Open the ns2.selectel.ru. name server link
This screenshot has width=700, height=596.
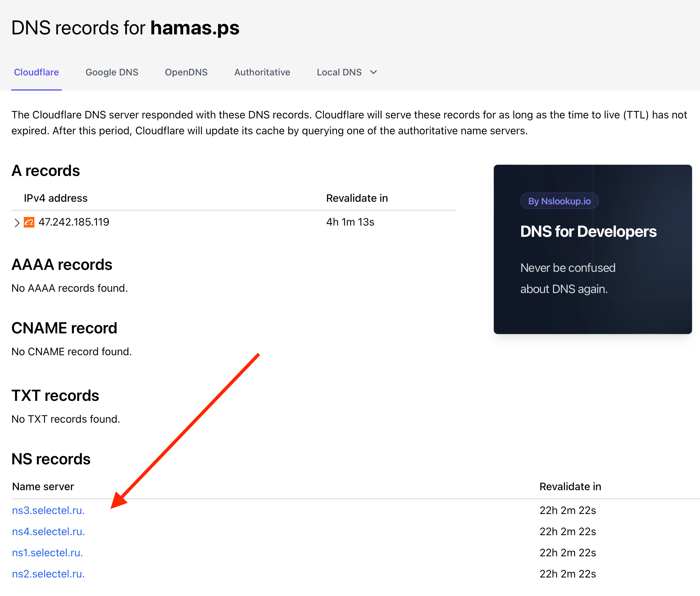[48, 574]
